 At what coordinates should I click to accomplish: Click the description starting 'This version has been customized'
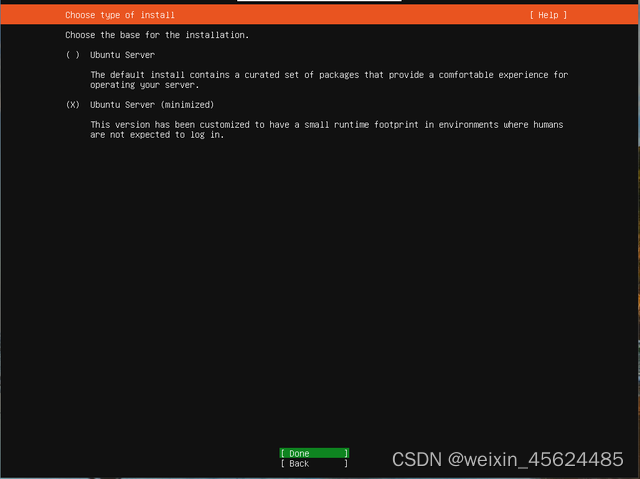[327, 130]
